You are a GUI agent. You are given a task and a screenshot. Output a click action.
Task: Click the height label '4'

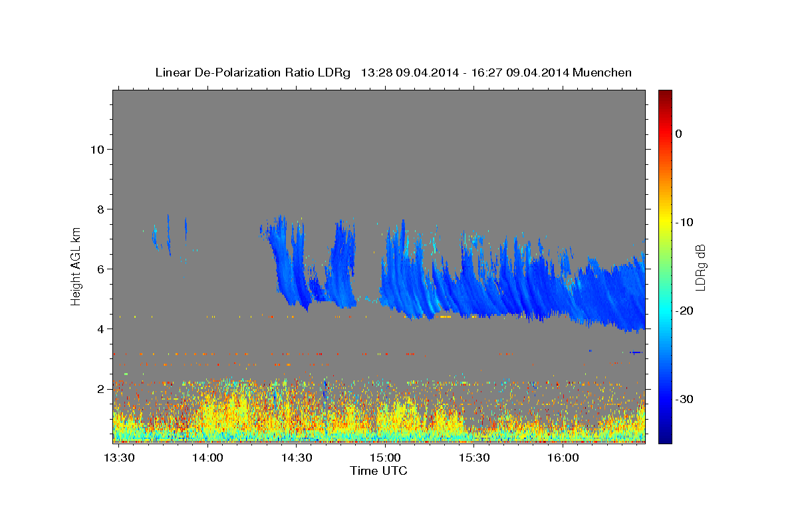(100, 329)
